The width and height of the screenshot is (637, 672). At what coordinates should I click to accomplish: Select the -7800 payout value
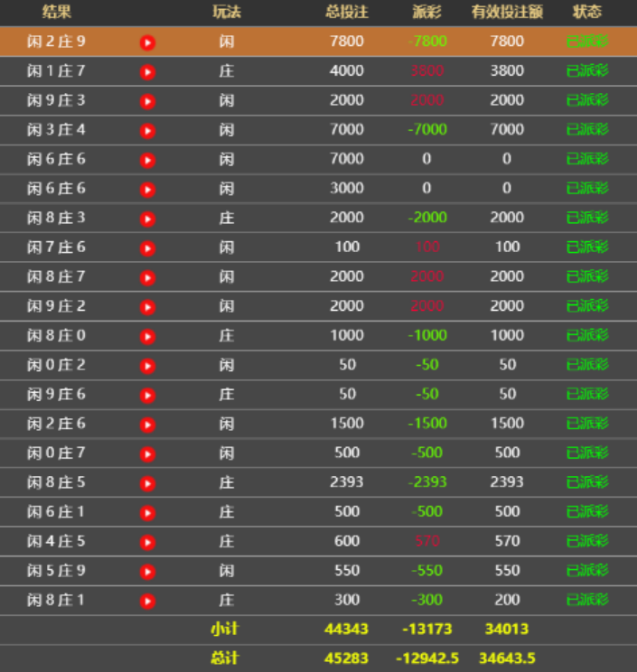click(427, 42)
